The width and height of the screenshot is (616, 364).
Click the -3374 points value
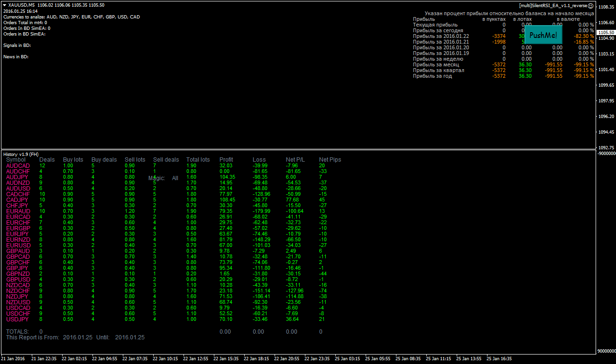(499, 36)
